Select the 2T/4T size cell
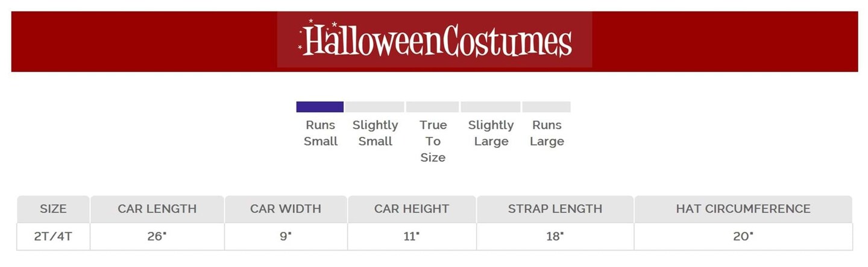868x267 pixels. point(53,236)
